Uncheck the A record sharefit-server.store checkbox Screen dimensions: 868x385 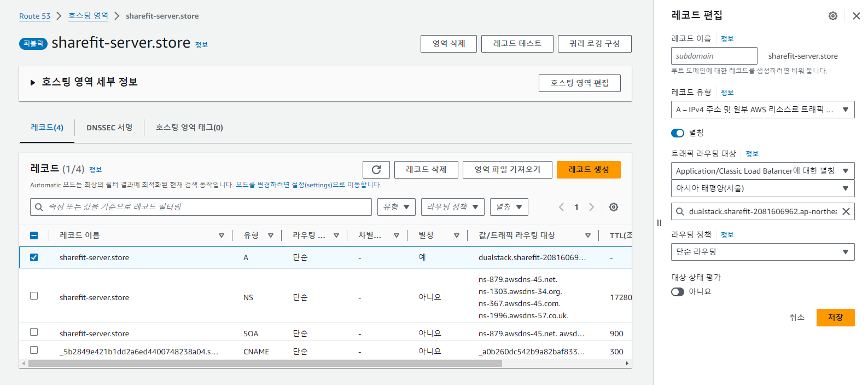34,257
